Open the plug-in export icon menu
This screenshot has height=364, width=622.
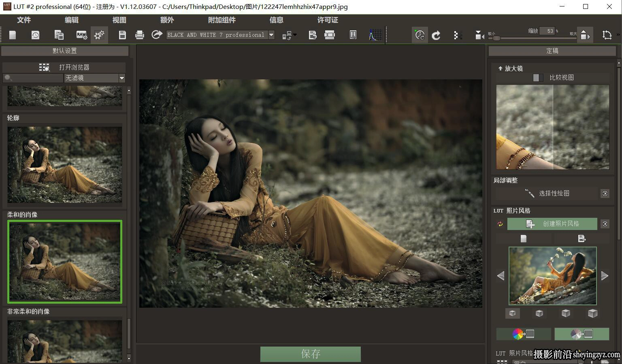tap(289, 35)
